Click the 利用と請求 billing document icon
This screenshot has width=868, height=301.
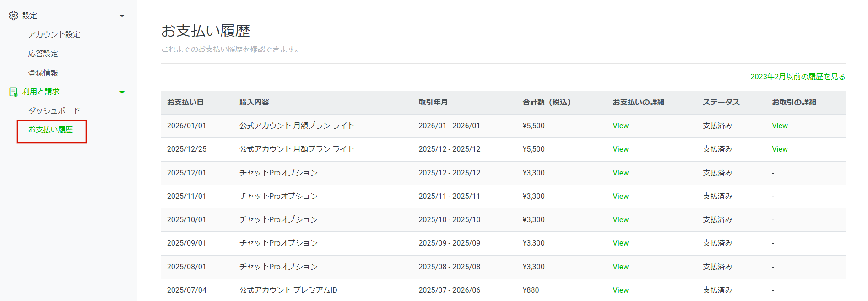pos(13,92)
